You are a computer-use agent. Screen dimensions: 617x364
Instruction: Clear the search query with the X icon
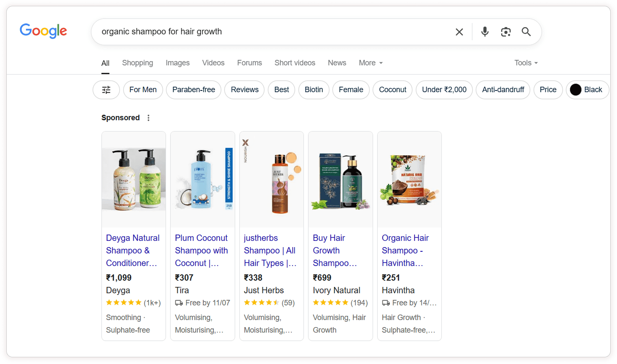click(459, 32)
